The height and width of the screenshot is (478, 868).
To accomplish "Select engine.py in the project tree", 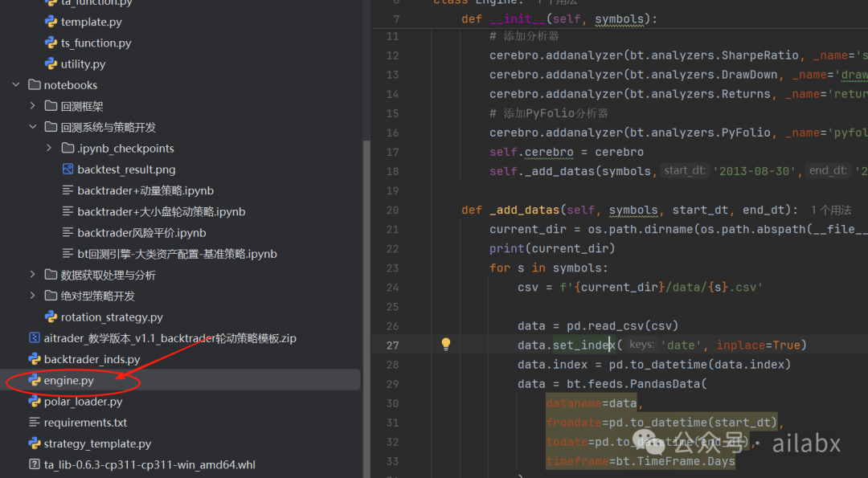I will click(x=68, y=381).
